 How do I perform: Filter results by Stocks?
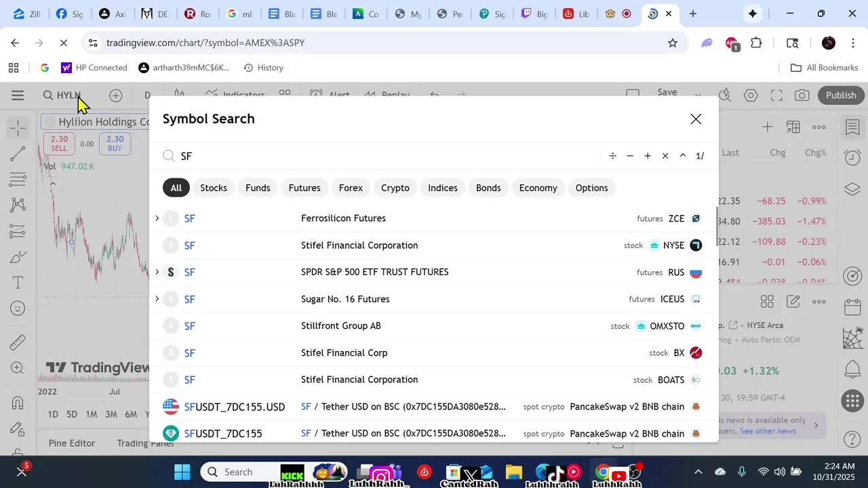pos(214,188)
